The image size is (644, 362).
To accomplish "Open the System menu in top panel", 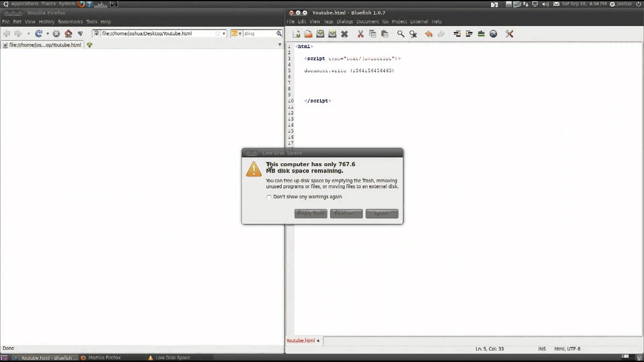I will (66, 4).
